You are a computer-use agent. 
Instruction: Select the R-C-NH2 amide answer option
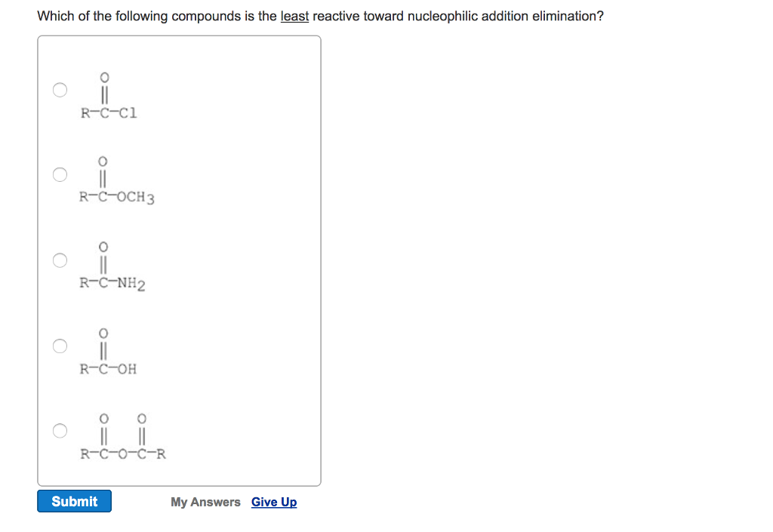(x=60, y=260)
